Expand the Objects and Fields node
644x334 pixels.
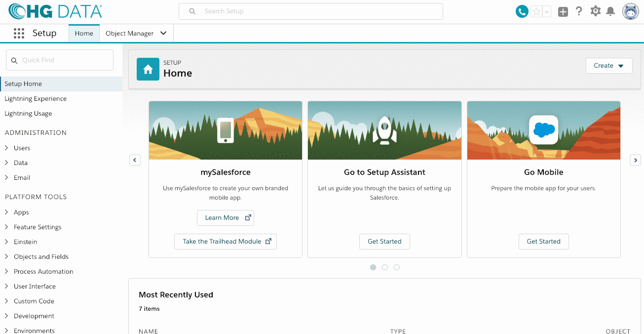pos(6,256)
